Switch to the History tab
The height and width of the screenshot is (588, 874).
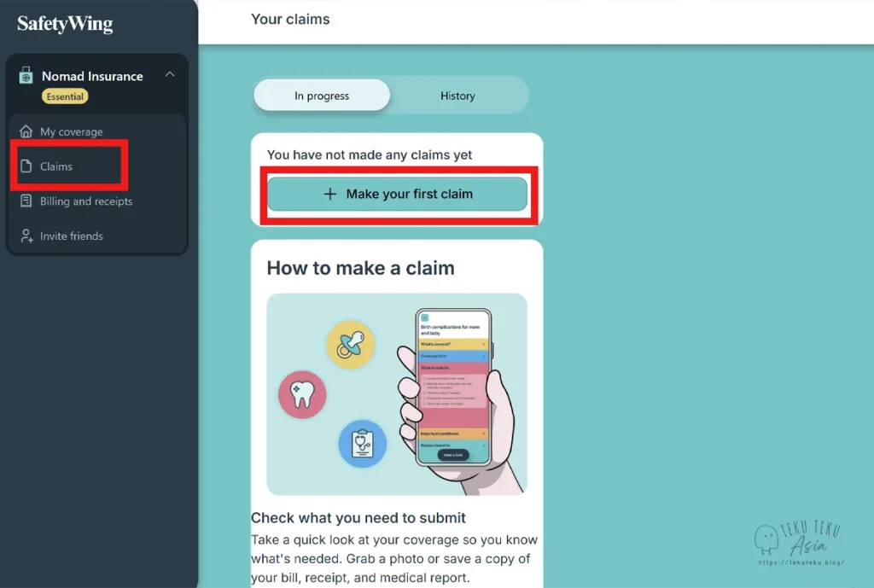coord(457,96)
